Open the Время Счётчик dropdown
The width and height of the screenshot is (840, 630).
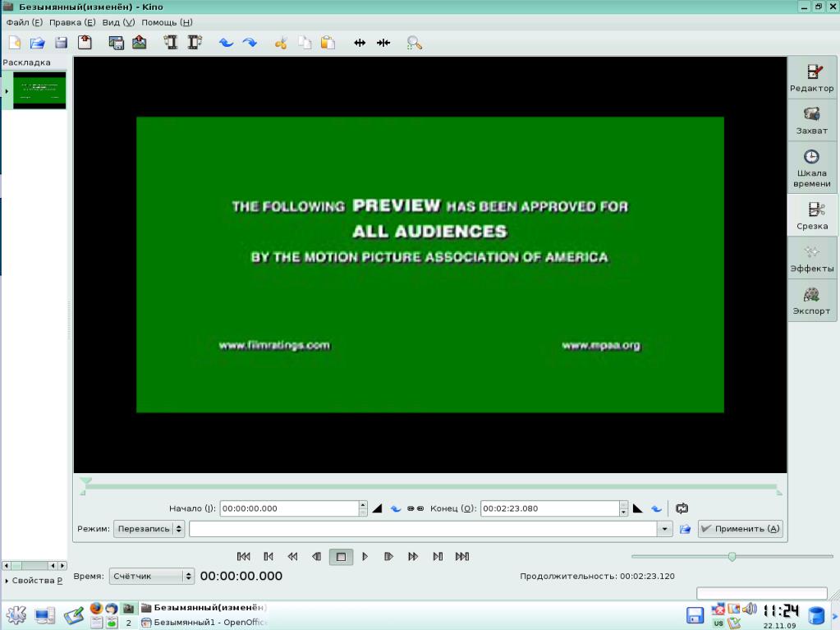(x=151, y=576)
